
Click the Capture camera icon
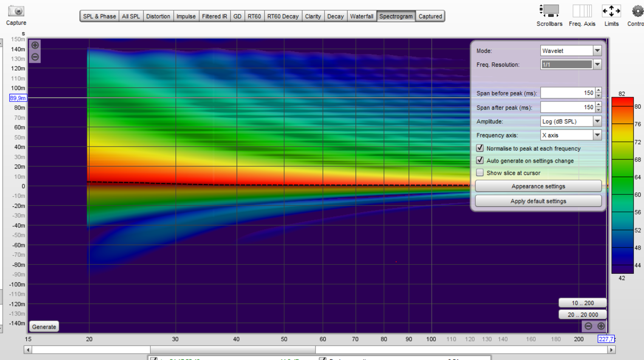point(16,11)
